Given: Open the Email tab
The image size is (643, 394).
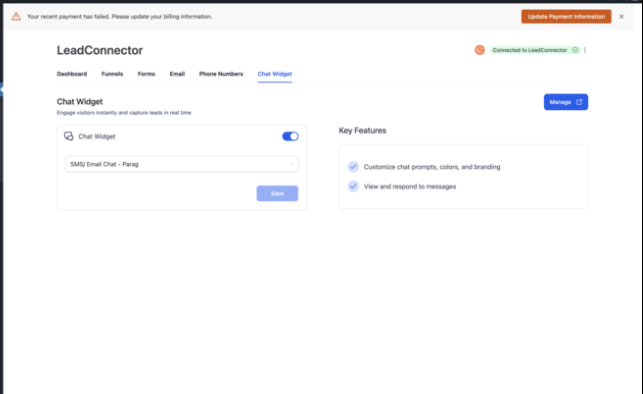Looking at the screenshot, I should click(177, 74).
